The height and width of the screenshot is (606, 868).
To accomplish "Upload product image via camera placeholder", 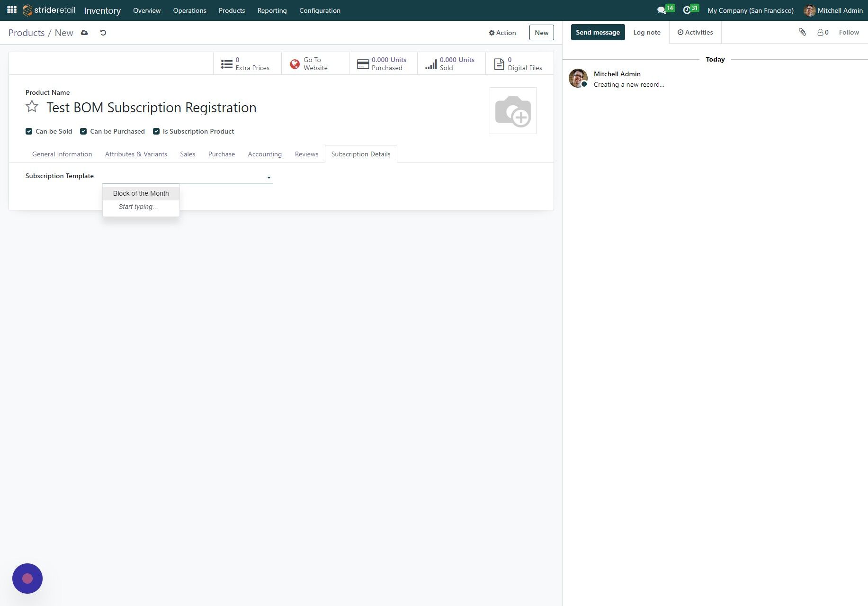I will pos(513,110).
